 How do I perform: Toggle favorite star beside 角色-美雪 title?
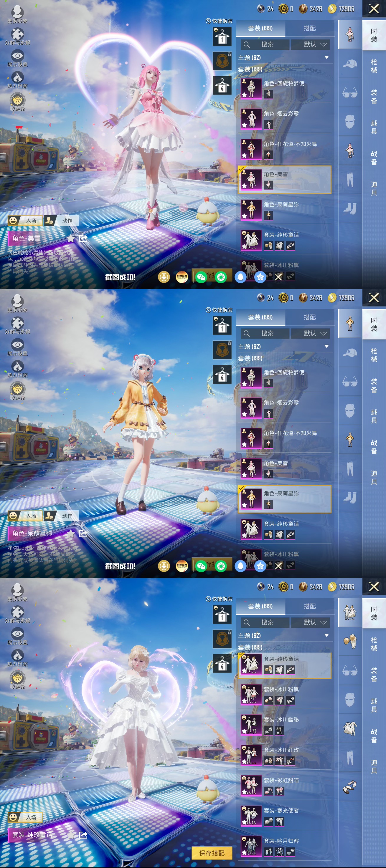71,238
